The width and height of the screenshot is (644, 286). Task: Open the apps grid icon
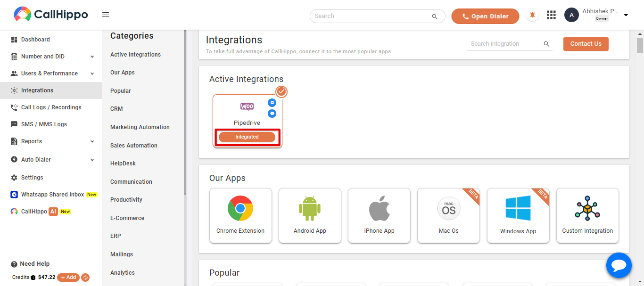(551, 15)
